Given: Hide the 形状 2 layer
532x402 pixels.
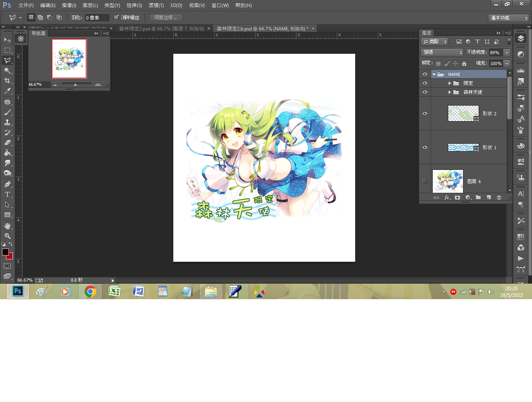Looking at the screenshot, I should click(x=425, y=113).
